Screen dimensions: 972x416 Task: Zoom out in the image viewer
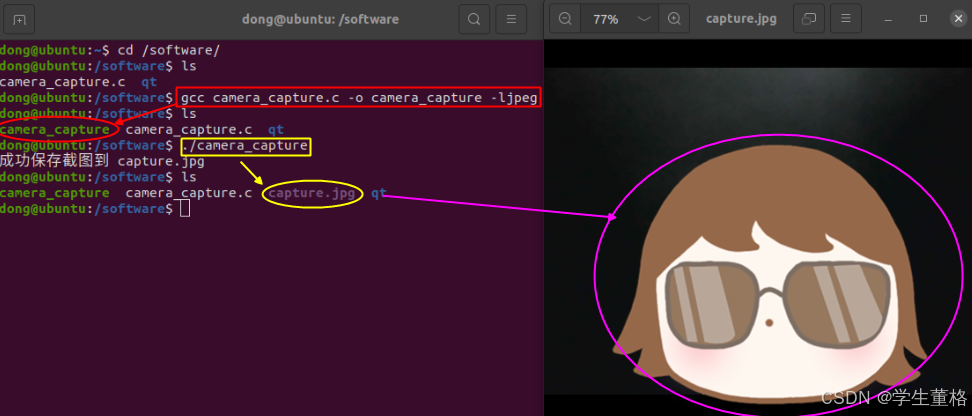(565, 19)
